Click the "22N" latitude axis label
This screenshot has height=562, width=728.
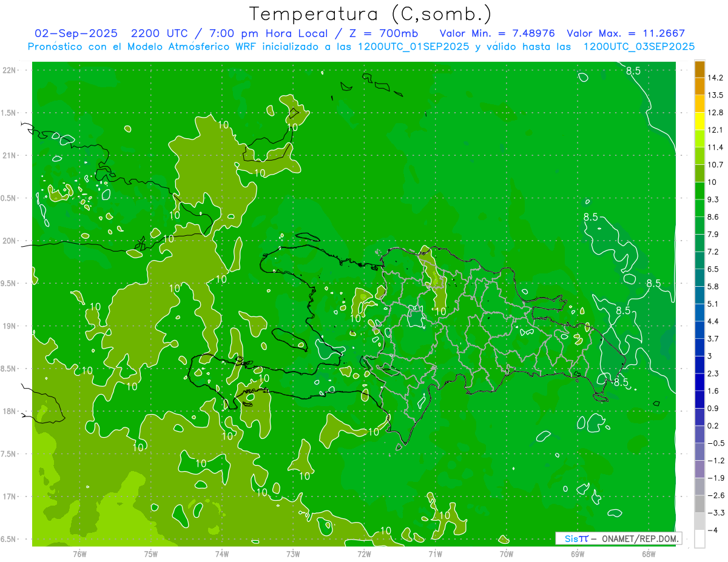click(10, 70)
